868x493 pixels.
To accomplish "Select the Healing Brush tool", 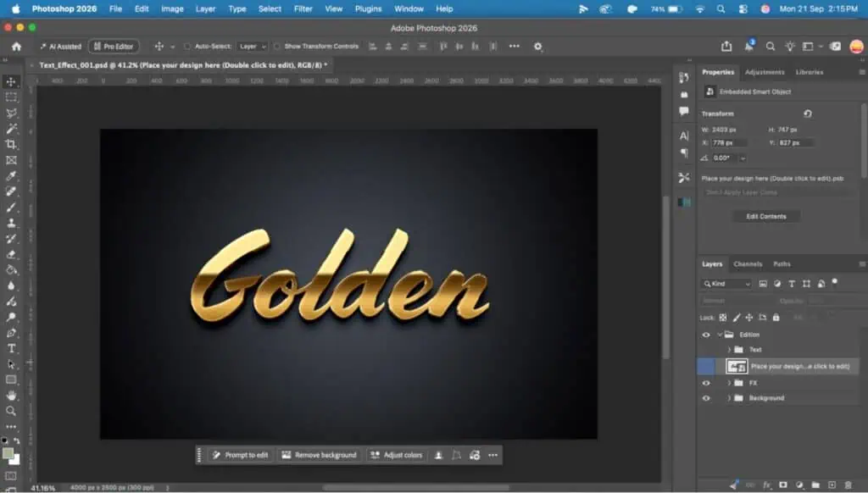I will point(11,191).
